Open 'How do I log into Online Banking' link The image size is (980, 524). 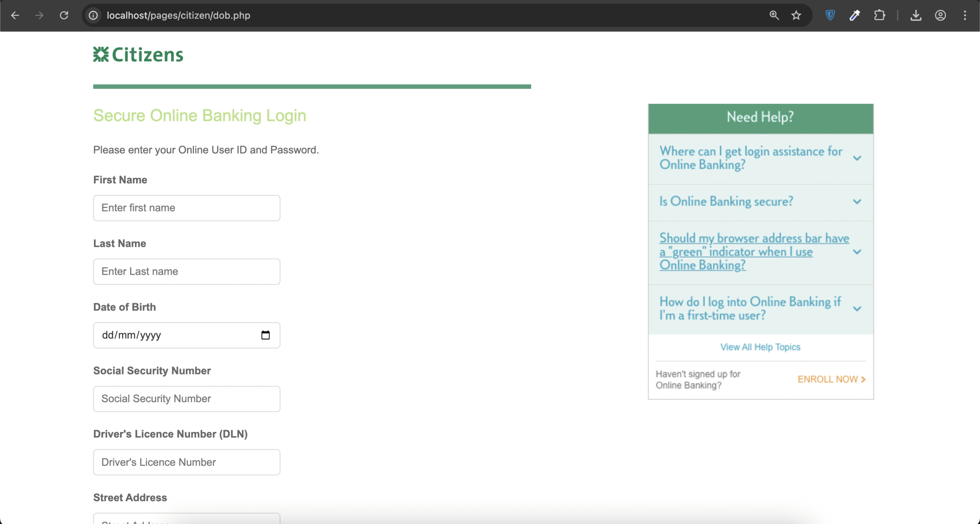click(x=750, y=309)
